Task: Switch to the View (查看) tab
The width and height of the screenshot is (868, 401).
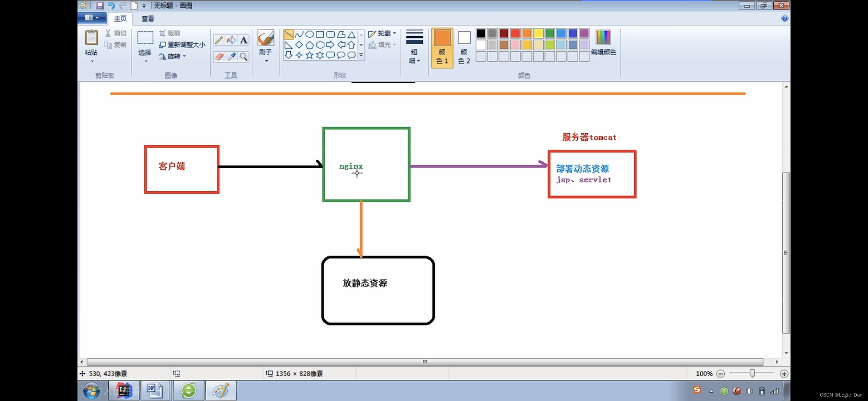Action: pyautogui.click(x=148, y=19)
